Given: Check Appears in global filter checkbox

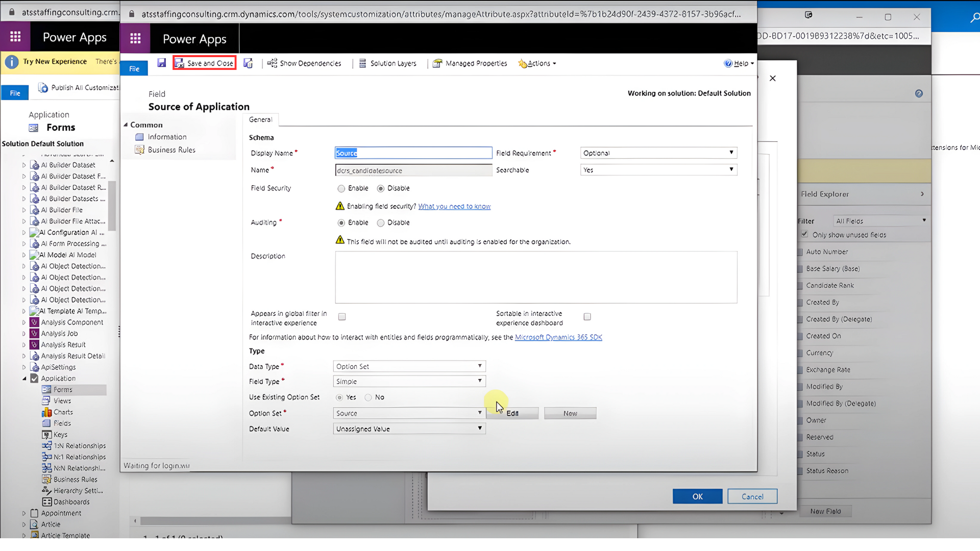Looking at the screenshot, I should 342,317.
